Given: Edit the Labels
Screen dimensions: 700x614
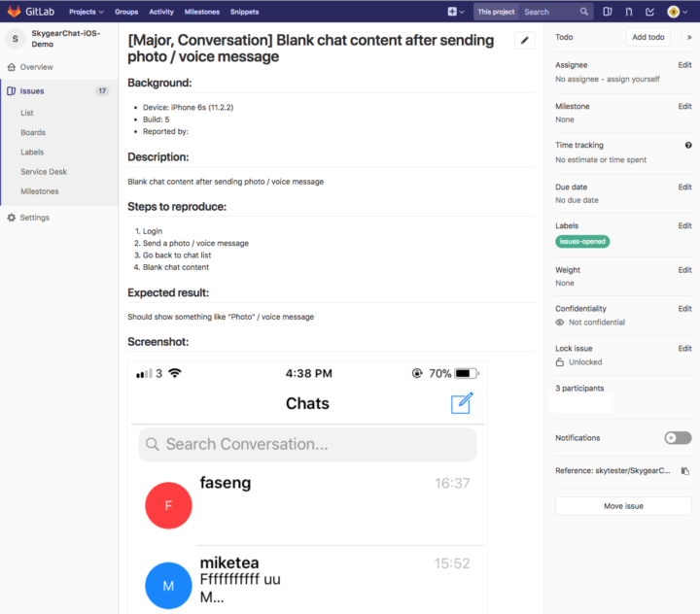Looking at the screenshot, I should [684, 225].
